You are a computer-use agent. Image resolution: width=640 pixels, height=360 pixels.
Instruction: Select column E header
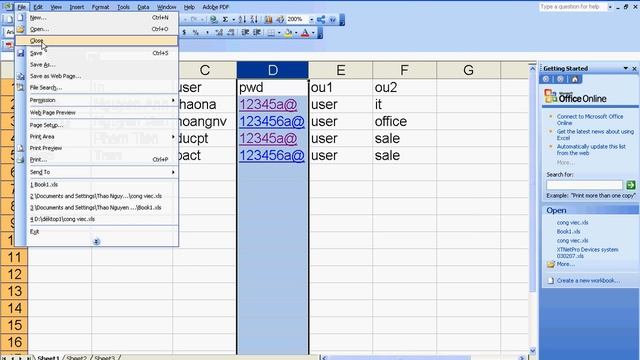coord(340,70)
